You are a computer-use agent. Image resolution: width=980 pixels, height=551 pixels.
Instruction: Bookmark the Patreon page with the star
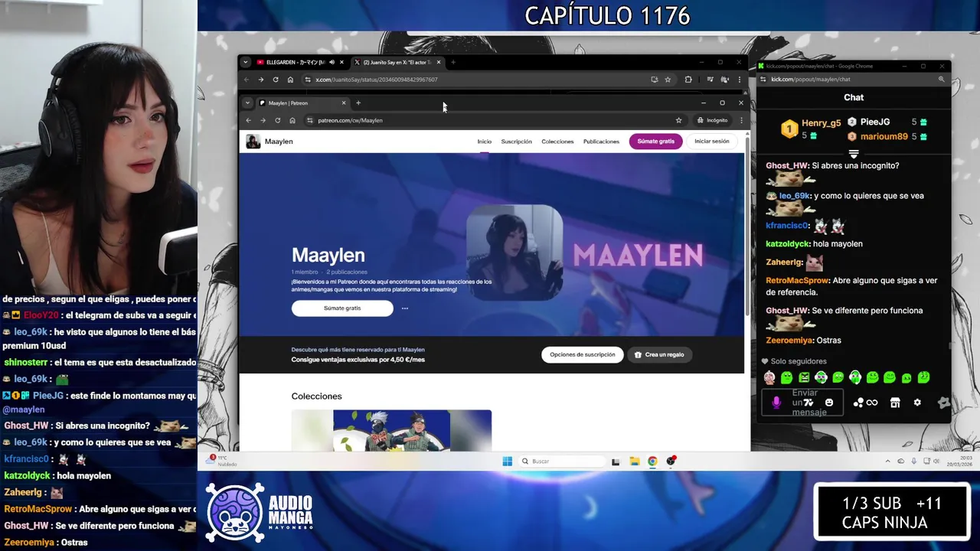pyautogui.click(x=678, y=120)
